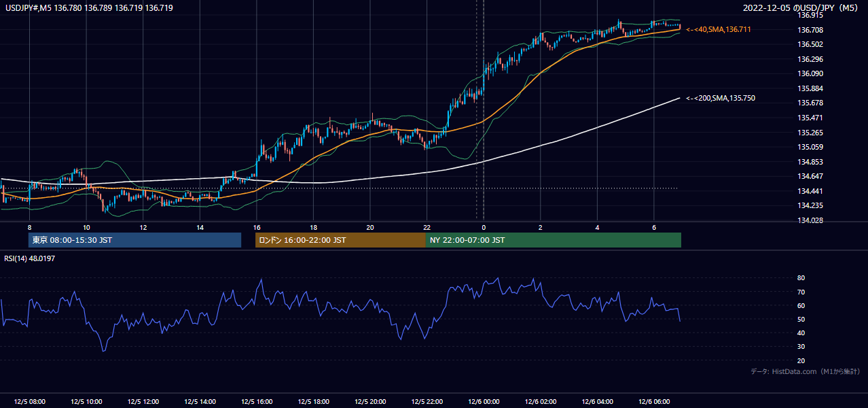
Task: Click hour label 8 under price chart
Action: [x=29, y=227]
